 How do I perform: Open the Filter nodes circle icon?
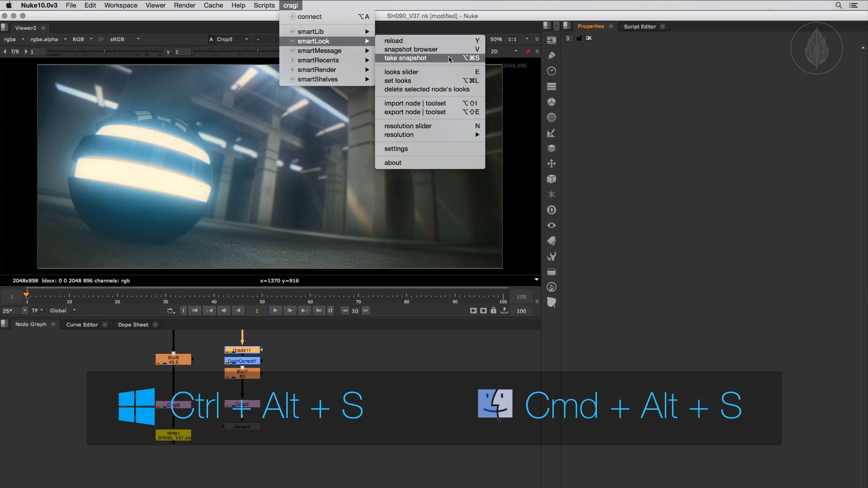[552, 117]
